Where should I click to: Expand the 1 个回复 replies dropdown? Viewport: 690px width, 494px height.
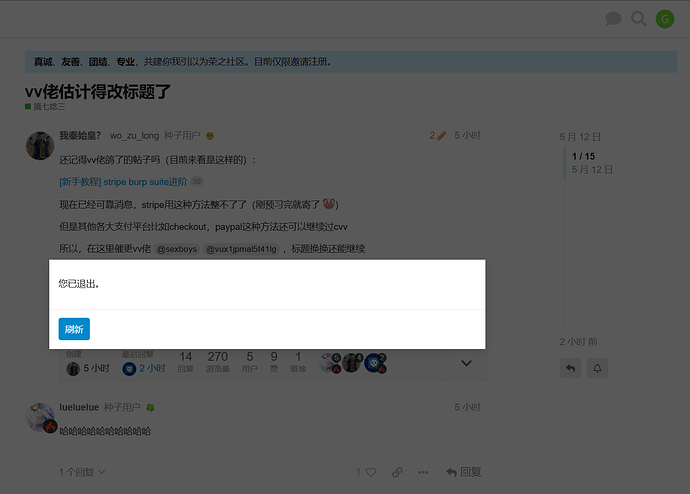pyautogui.click(x=82, y=472)
